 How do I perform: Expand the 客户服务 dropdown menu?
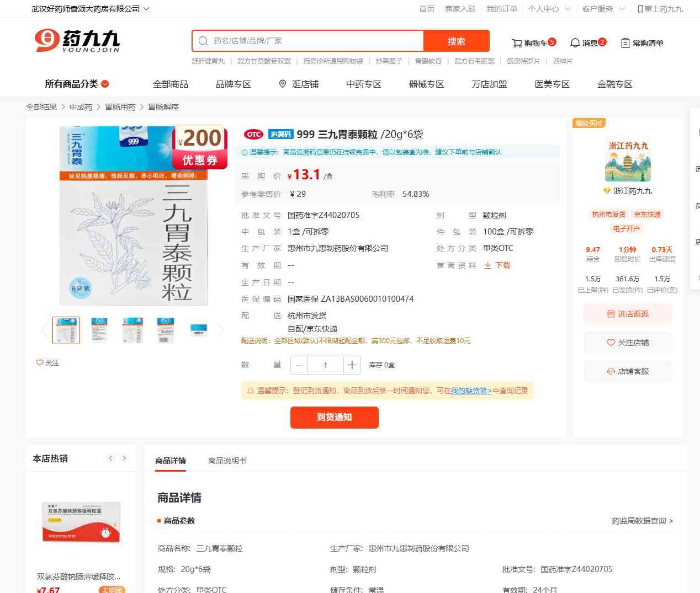pyautogui.click(x=603, y=9)
